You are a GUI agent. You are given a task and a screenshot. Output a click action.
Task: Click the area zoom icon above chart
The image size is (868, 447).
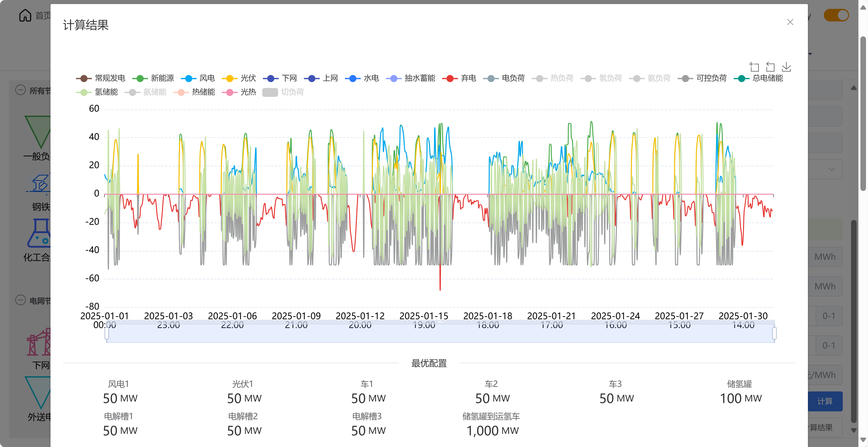[x=754, y=67]
